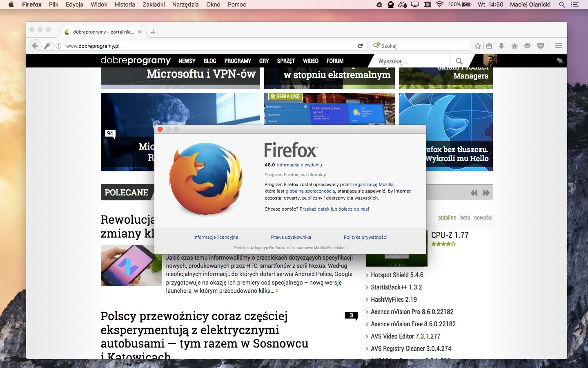This screenshot has height=368, width=588.
Task: Switch program list to beta tab
Action: click(x=465, y=218)
